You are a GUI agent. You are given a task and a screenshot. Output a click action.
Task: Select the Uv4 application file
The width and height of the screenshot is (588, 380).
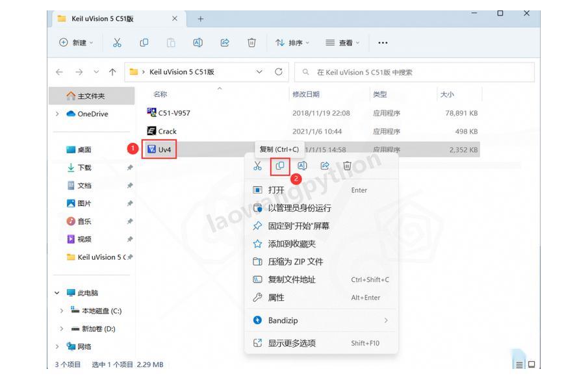(159, 149)
